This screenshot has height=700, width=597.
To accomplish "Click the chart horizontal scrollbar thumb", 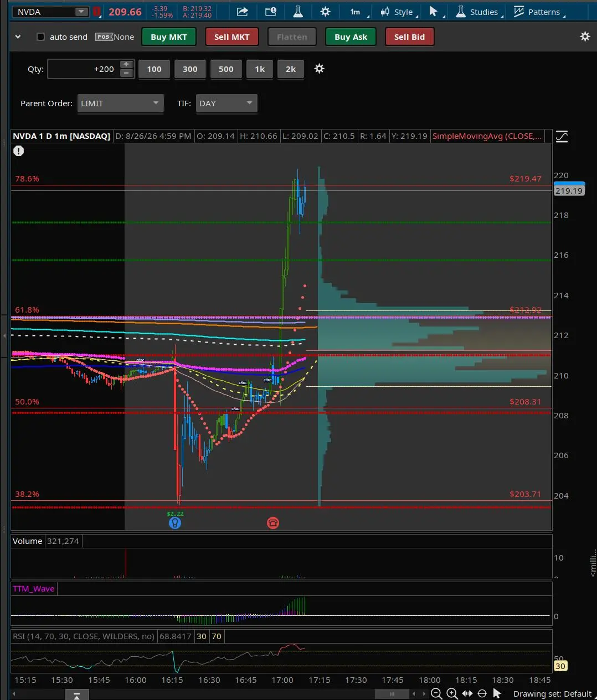I will click(x=392, y=694).
